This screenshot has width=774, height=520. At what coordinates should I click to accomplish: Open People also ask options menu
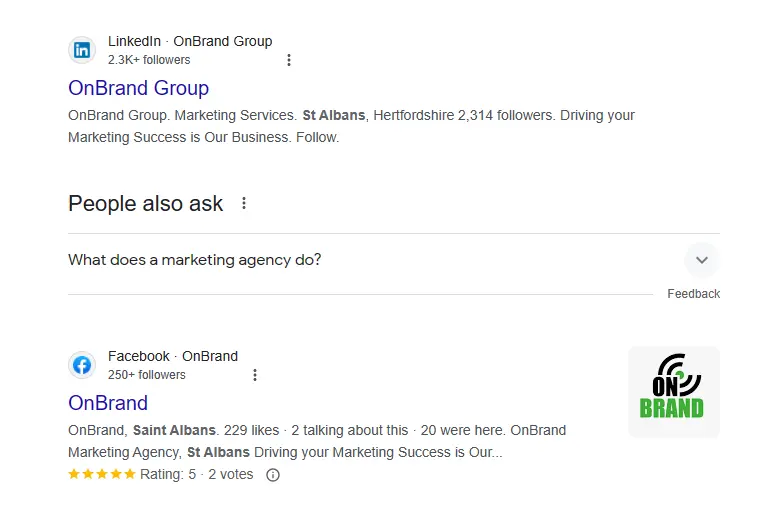coord(244,203)
